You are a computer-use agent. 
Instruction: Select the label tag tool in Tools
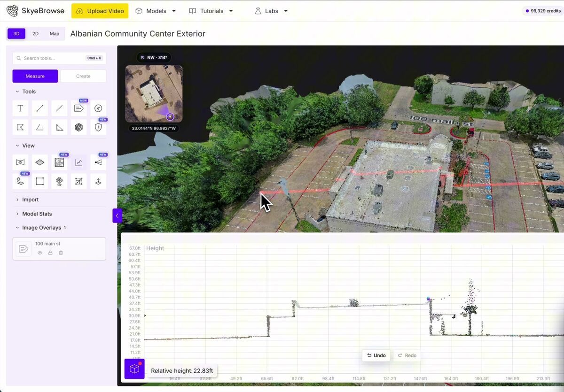point(79,108)
